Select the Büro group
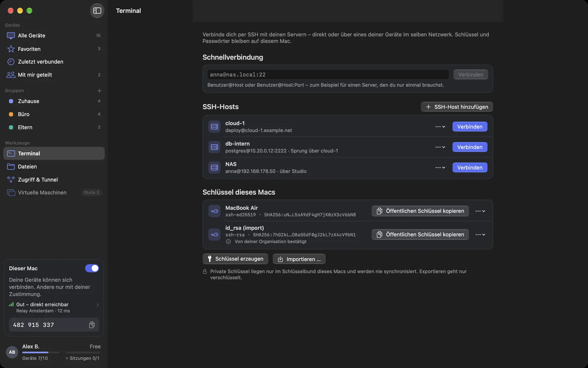The width and height of the screenshot is (588, 368). 54,114
